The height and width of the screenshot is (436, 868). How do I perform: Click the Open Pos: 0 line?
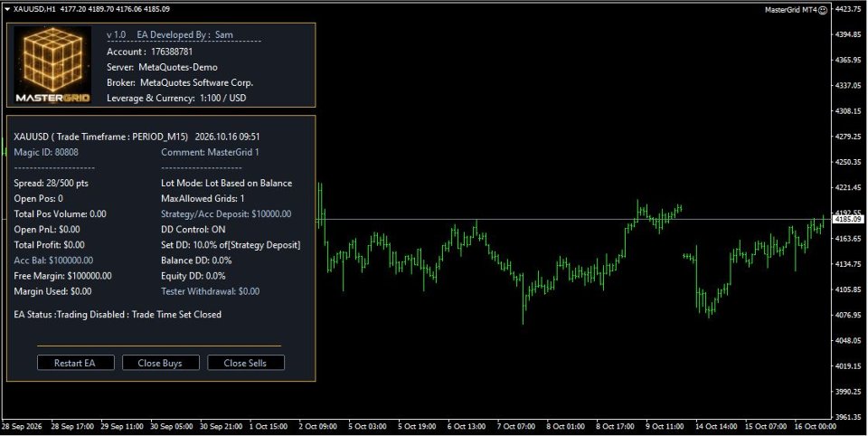coord(38,198)
